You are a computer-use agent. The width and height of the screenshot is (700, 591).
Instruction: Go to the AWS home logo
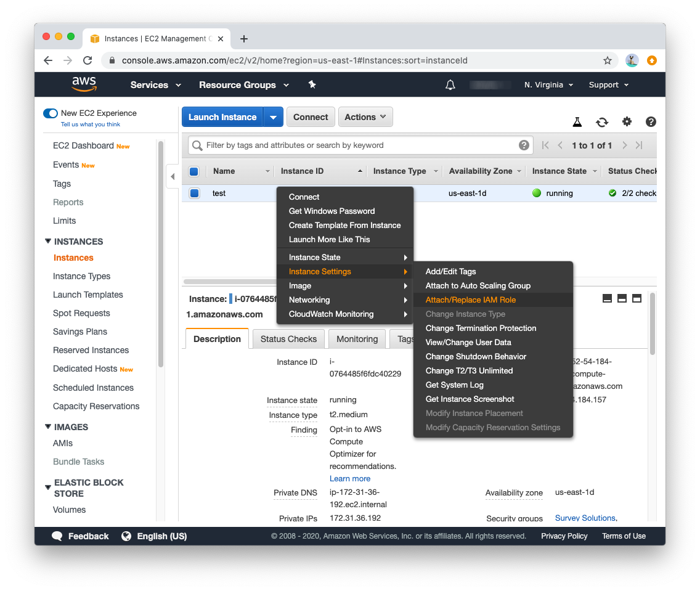84,84
